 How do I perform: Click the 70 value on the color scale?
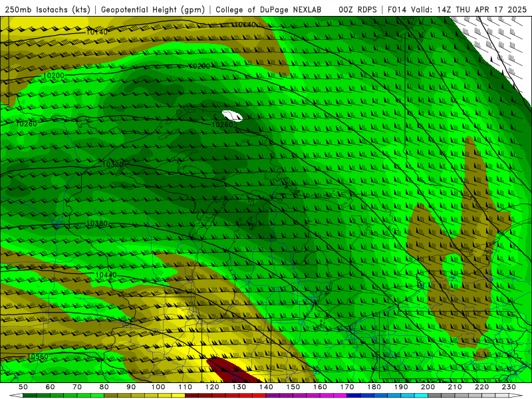tap(77, 387)
